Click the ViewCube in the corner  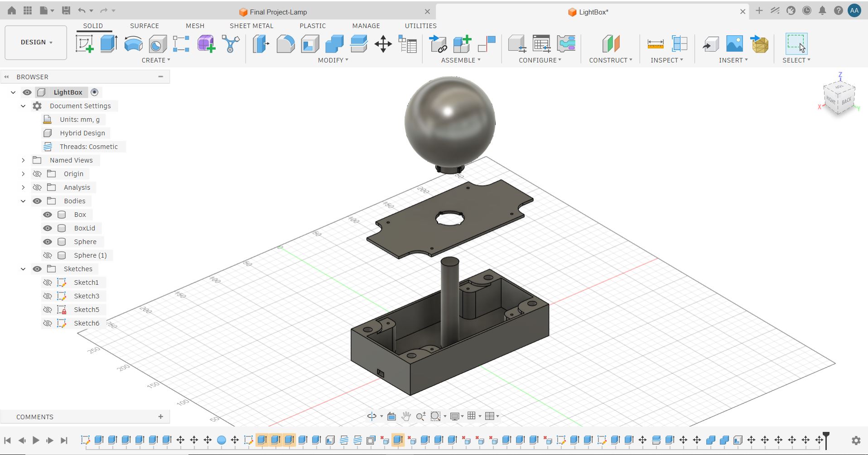click(x=839, y=98)
